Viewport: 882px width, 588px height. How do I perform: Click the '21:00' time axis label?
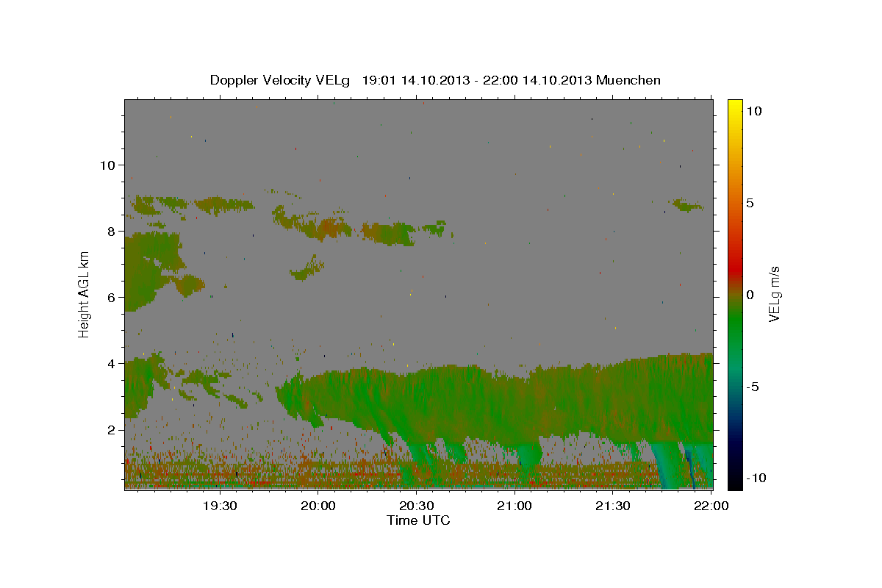[515, 506]
